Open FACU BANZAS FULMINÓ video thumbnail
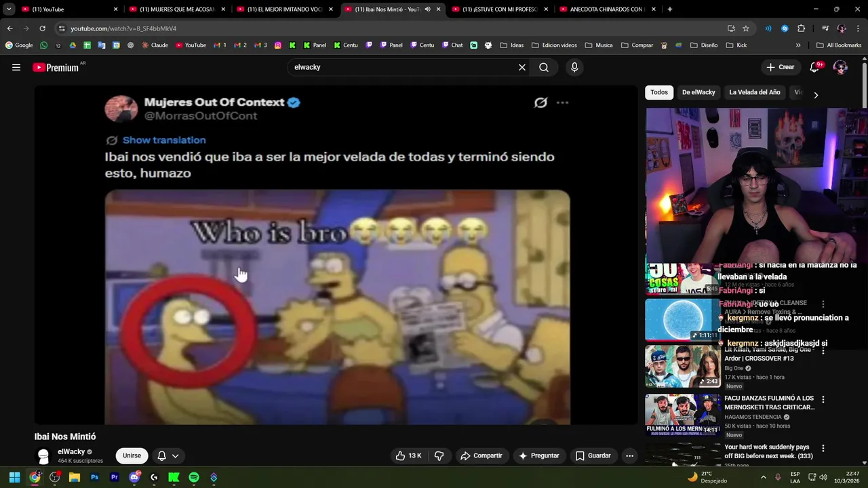868x488 pixels. click(682, 414)
